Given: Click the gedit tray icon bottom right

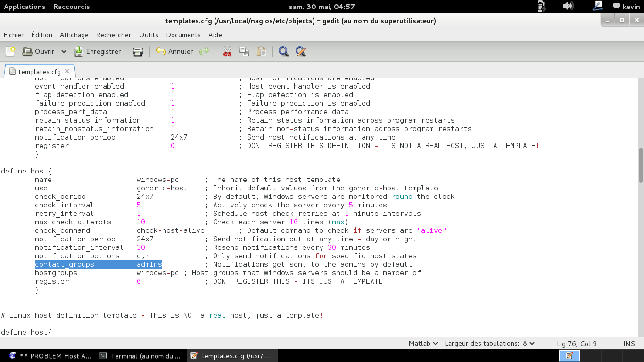Looking at the screenshot, I should (x=569, y=355).
